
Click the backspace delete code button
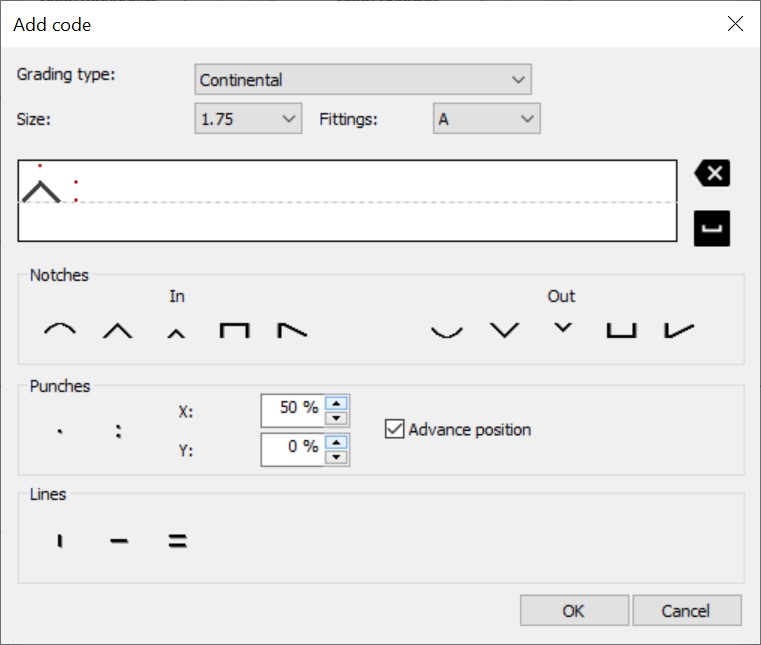tap(712, 173)
